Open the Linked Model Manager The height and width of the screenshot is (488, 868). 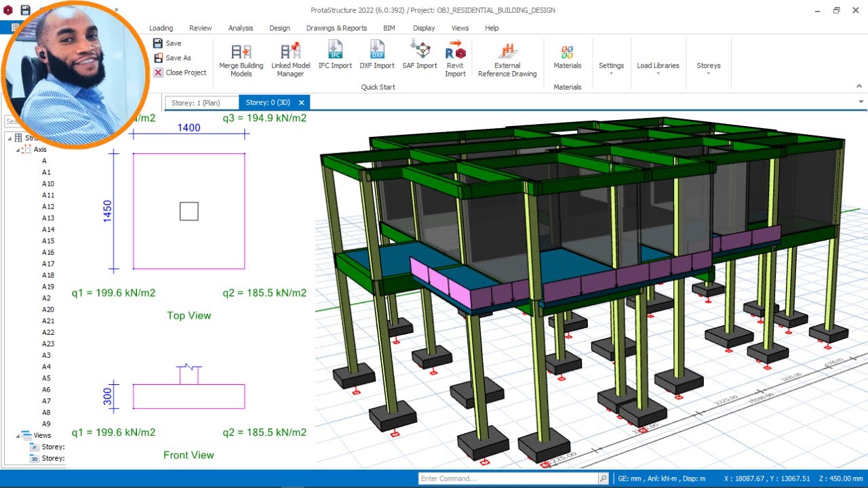tap(291, 60)
